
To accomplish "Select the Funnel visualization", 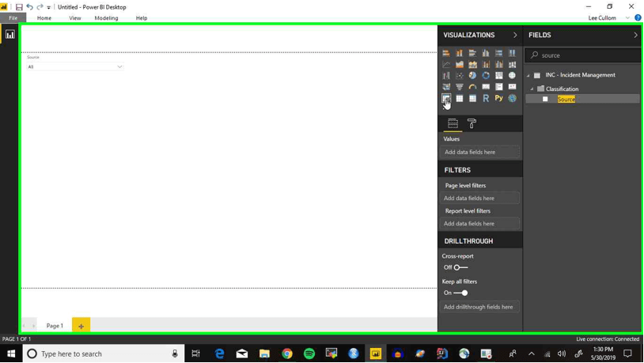I will [459, 87].
